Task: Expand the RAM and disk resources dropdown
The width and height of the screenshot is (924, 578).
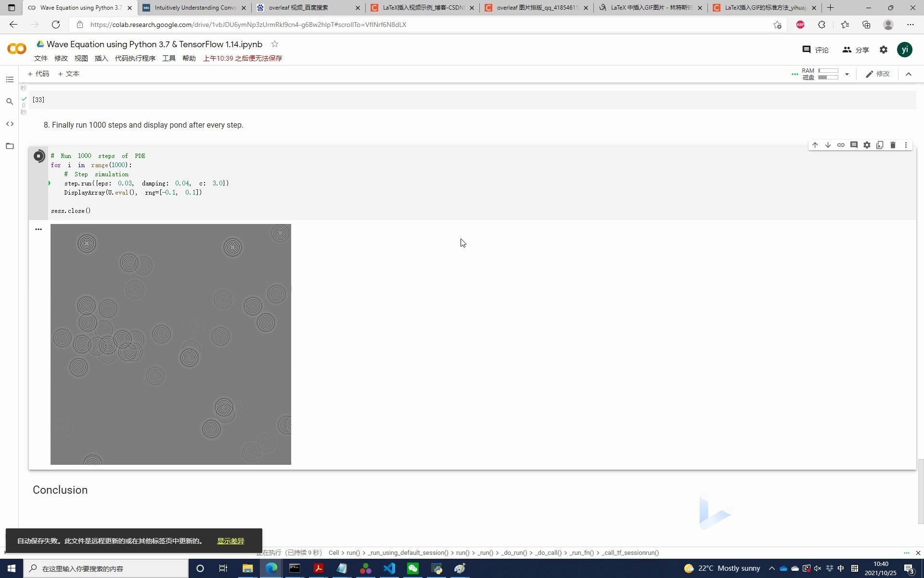Action: [847, 74]
